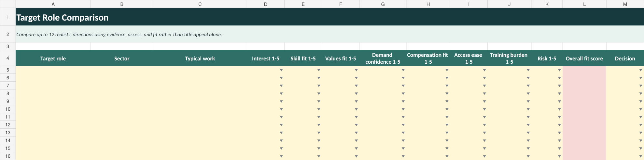The height and width of the screenshot is (160, 644).
Task: Open Skill fit dropdown in row 6
Action: tap(319, 78)
